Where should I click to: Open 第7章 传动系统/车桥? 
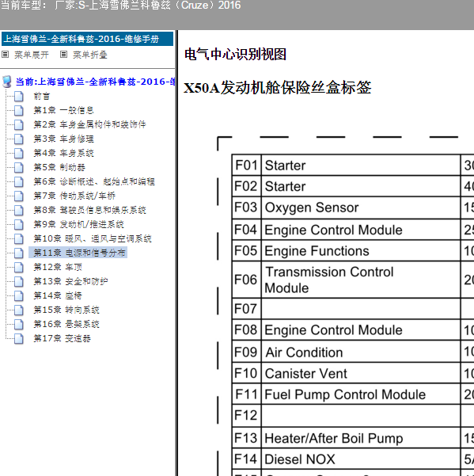[x=74, y=196]
